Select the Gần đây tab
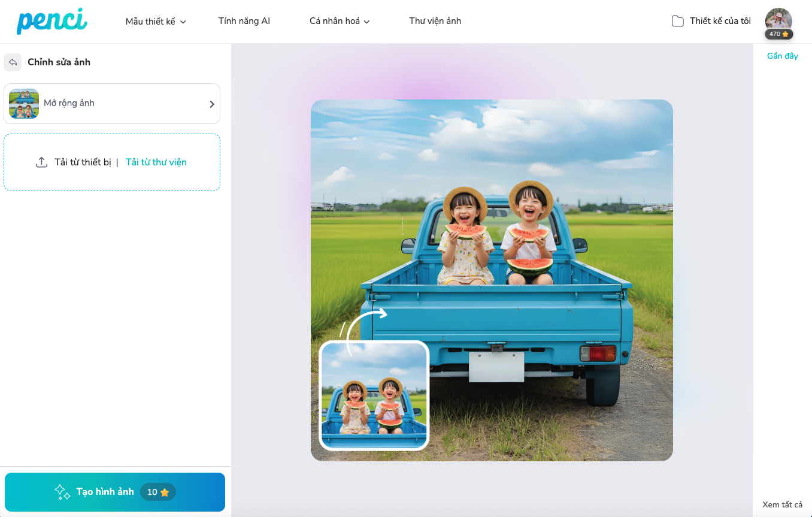The width and height of the screenshot is (812, 517). tap(782, 56)
